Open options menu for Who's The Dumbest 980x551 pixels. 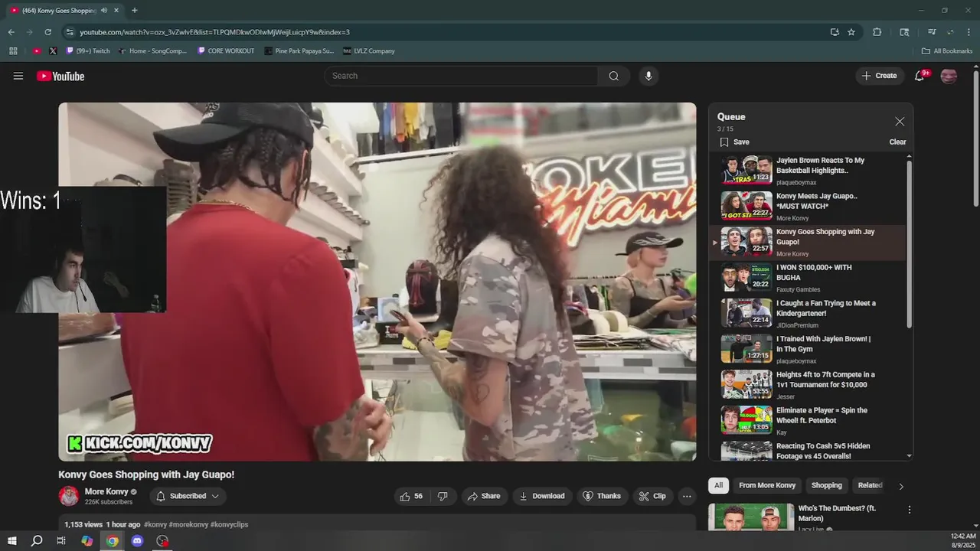pos(910,510)
